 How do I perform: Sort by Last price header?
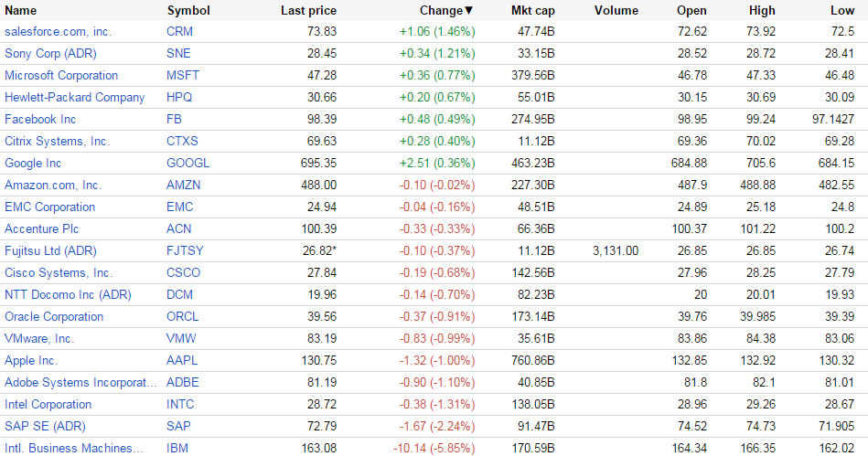308,11
